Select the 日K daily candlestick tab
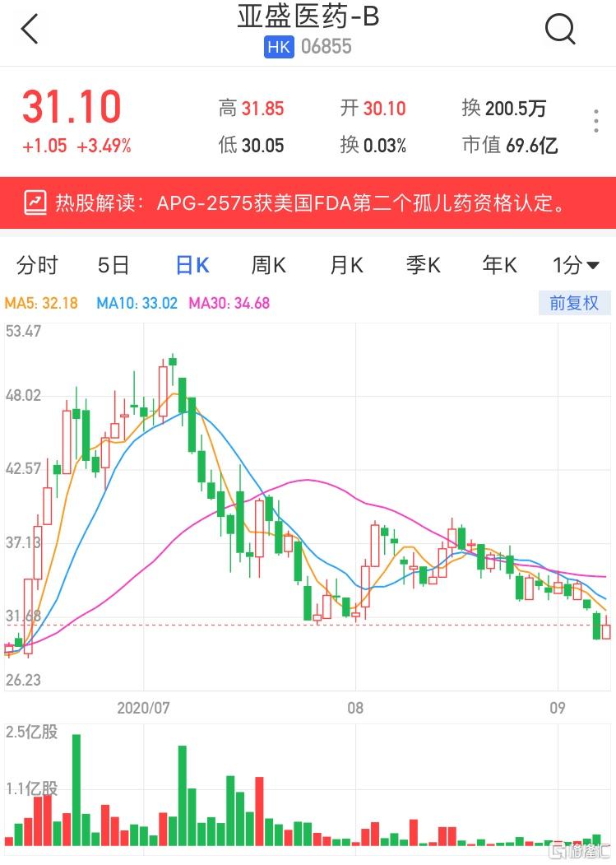 [x=192, y=265]
